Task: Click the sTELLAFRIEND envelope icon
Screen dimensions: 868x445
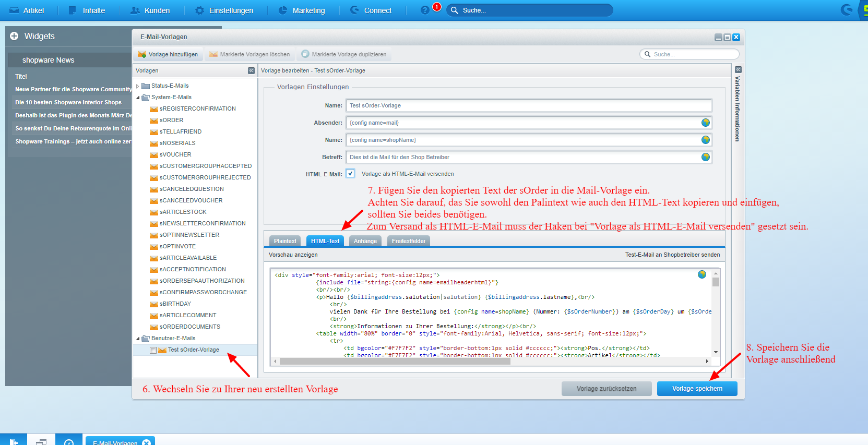Action: click(x=154, y=132)
